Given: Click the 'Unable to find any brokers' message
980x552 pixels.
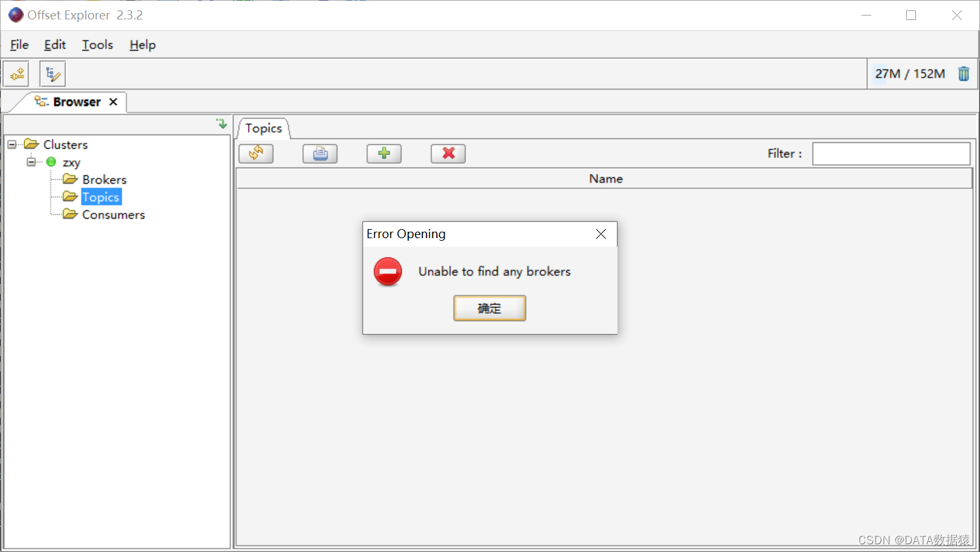Looking at the screenshot, I should pyautogui.click(x=495, y=272).
